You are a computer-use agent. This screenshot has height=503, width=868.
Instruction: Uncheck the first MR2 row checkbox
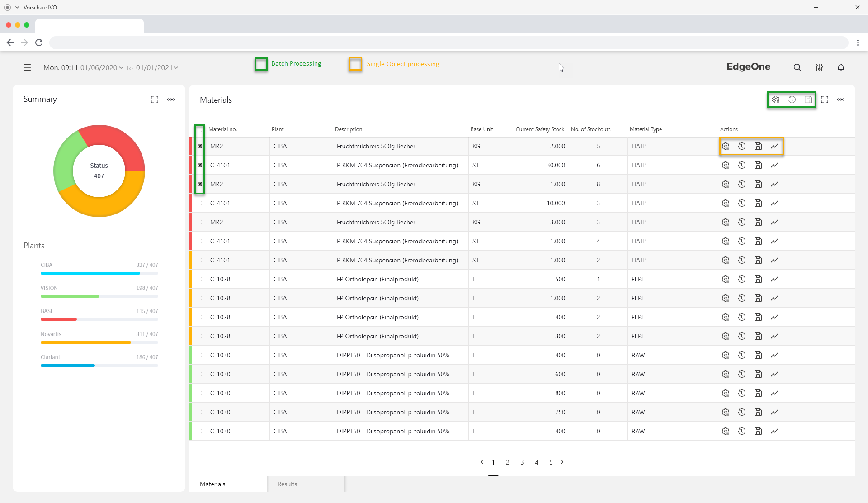pos(200,146)
